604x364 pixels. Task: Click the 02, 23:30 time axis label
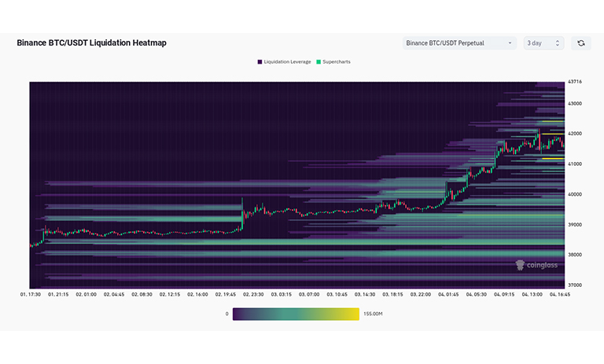253,294
